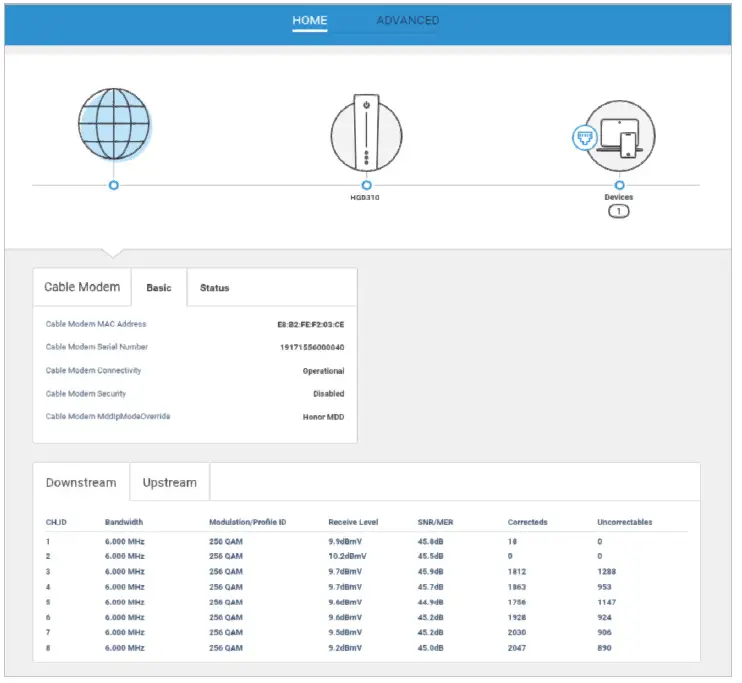Click the SNR/MER column header

click(x=435, y=522)
